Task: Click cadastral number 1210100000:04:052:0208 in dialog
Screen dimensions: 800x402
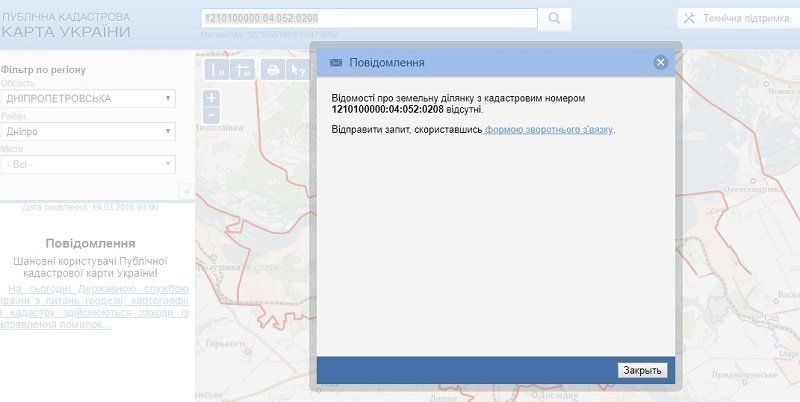Action: pos(388,110)
